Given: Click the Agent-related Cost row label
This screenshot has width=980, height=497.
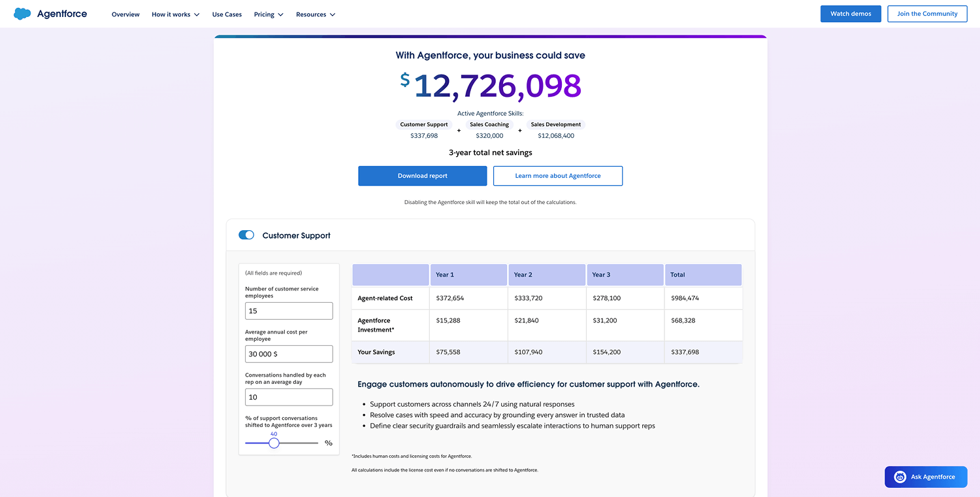Looking at the screenshot, I should (385, 298).
